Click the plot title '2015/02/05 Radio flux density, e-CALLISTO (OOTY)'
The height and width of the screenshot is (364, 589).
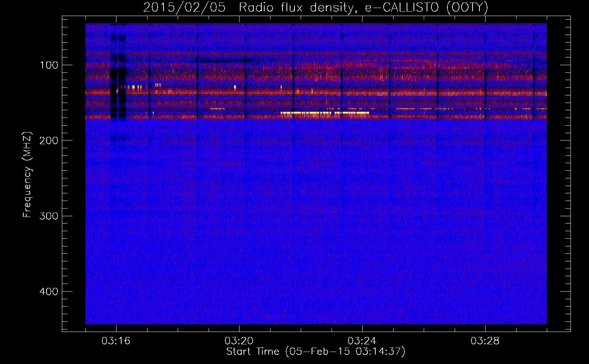315,8
